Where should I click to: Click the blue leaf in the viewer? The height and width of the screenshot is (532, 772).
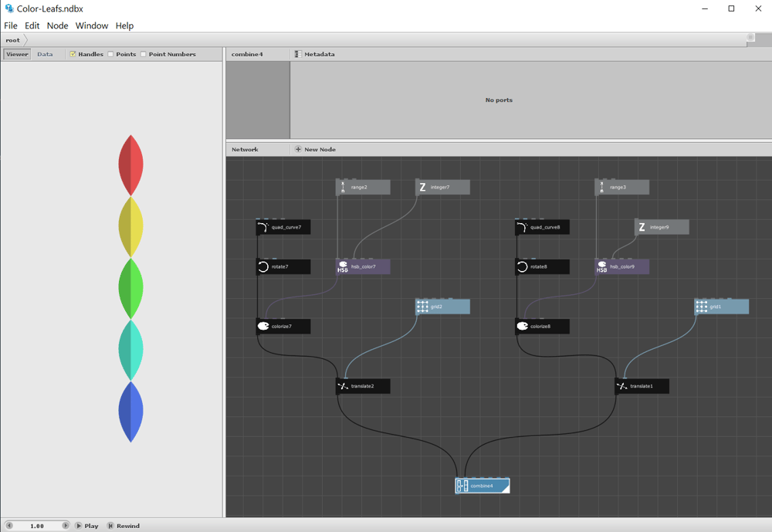131,412
